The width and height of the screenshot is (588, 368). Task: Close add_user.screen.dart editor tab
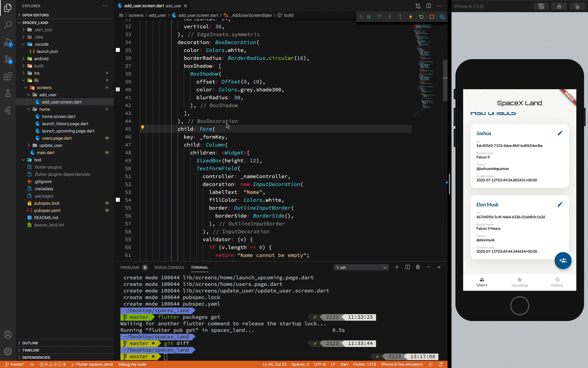[185, 6]
